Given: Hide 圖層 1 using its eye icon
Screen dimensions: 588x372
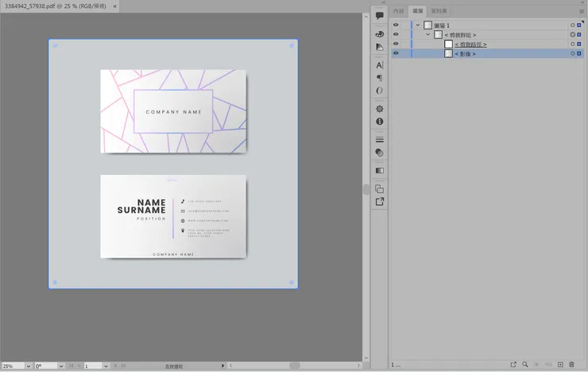Looking at the screenshot, I should [x=396, y=25].
